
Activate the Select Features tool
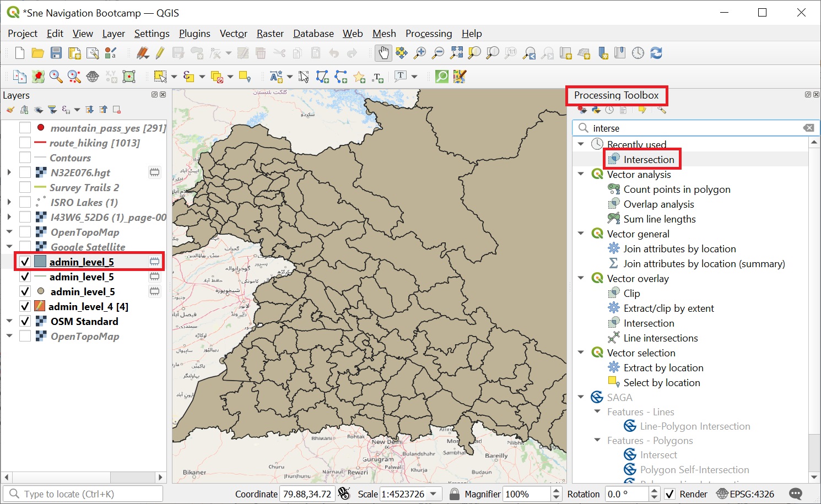pyautogui.click(x=160, y=77)
